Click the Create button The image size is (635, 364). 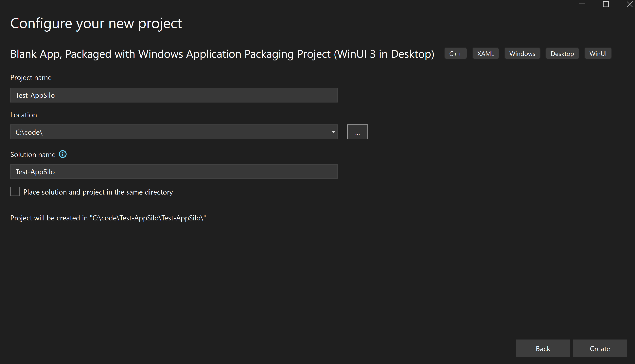pos(600,348)
